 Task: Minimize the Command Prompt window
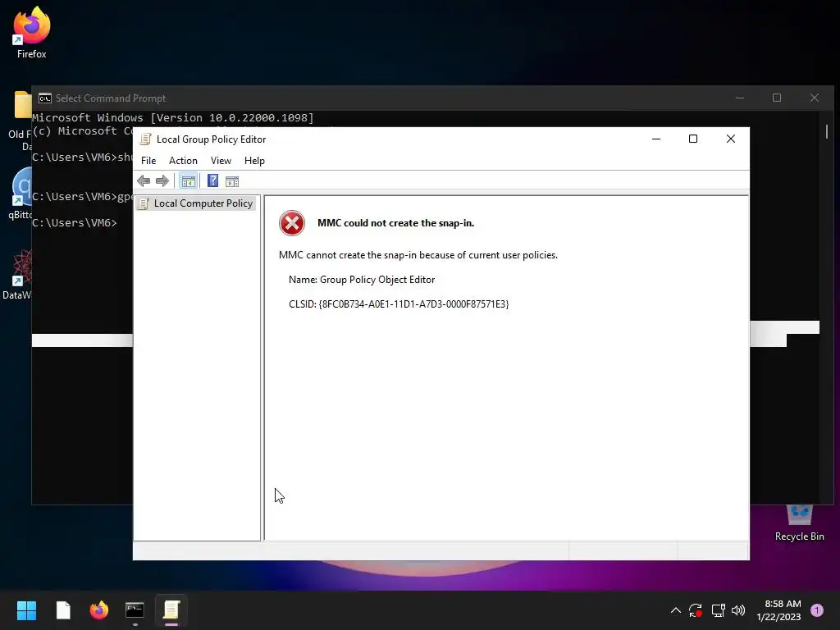click(740, 98)
